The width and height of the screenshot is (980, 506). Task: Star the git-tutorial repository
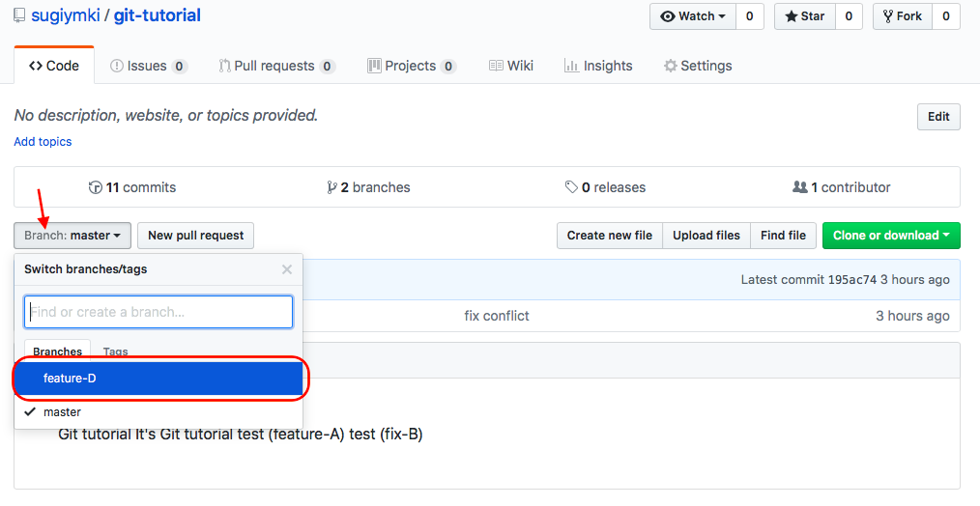coord(804,16)
